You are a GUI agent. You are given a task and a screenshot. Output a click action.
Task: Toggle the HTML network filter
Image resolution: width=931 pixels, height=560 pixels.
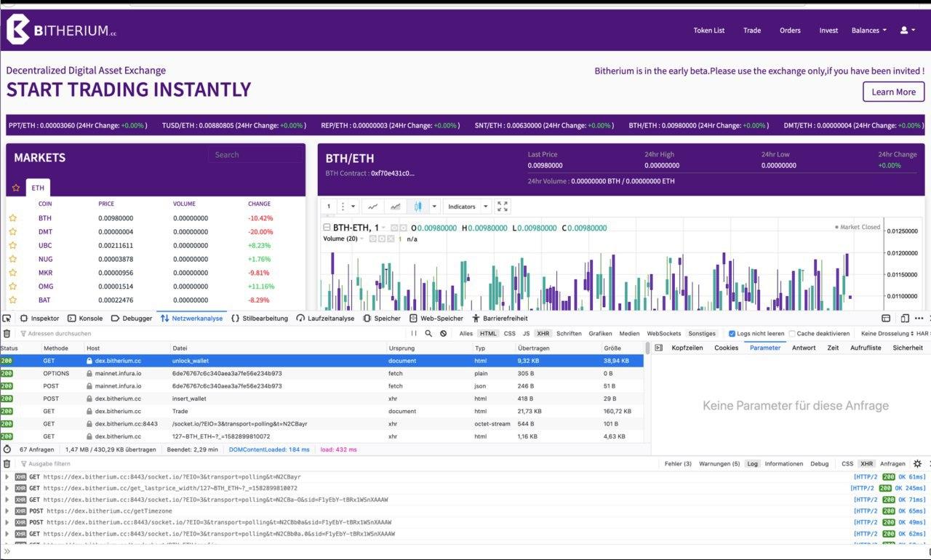point(487,333)
